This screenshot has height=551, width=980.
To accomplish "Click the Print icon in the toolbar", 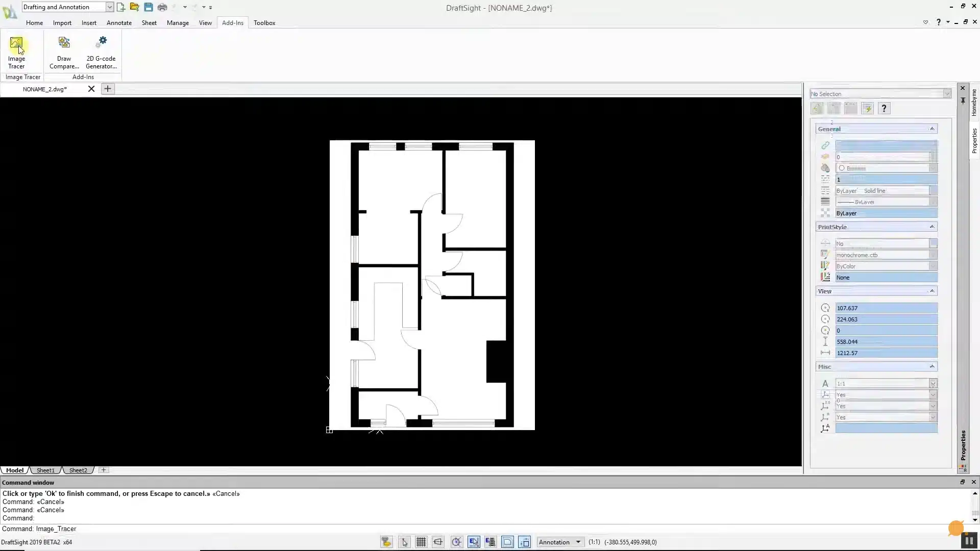I will tap(162, 7).
